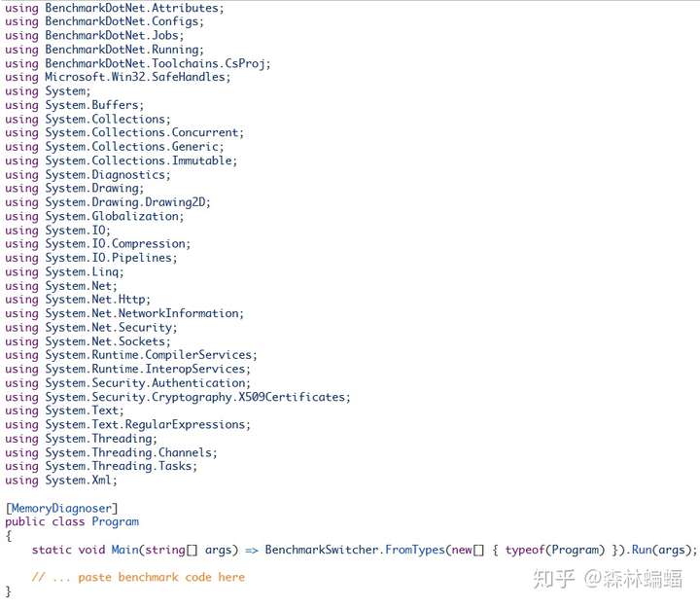700x607 pixels.
Task: Click the 'System.Threading.Tasks' using line
Action: pyautogui.click(x=101, y=466)
